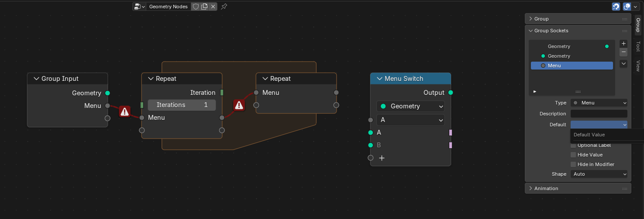Click the snapping magnet icon
This screenshot has width=644, height=219.
pyautogui.click(x=616, y=7)
